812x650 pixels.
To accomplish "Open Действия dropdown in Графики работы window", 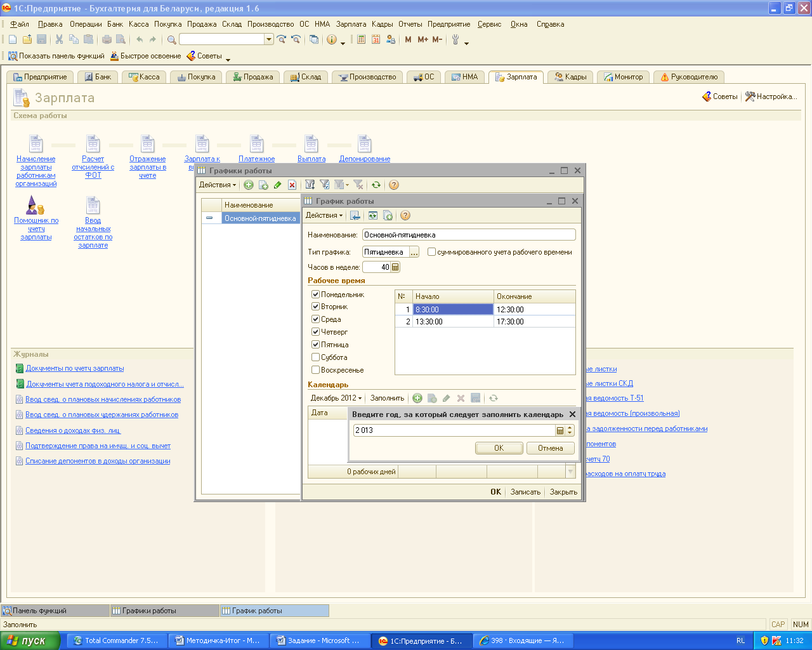I will pyautogui.click(x=218, y=185).
